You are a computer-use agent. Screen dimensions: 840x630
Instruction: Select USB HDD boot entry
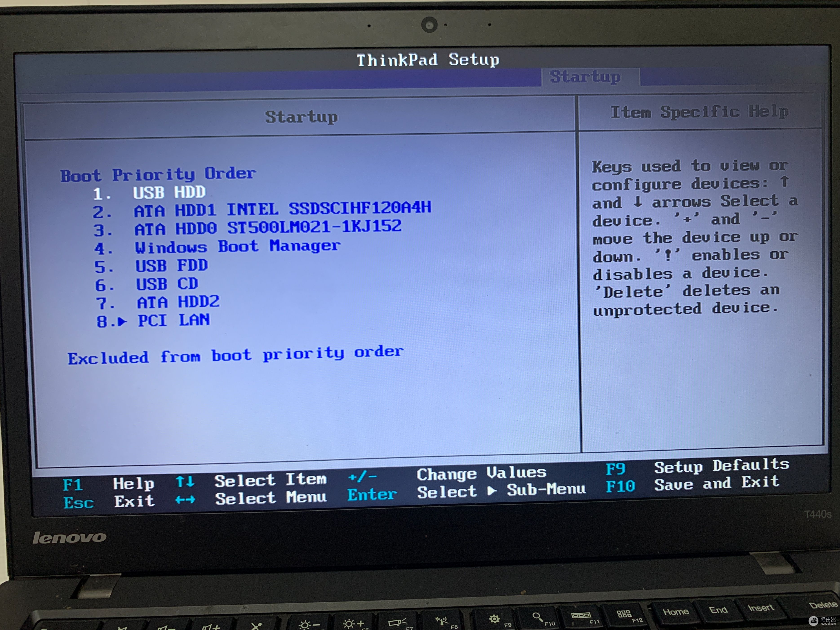pos(169,193)
